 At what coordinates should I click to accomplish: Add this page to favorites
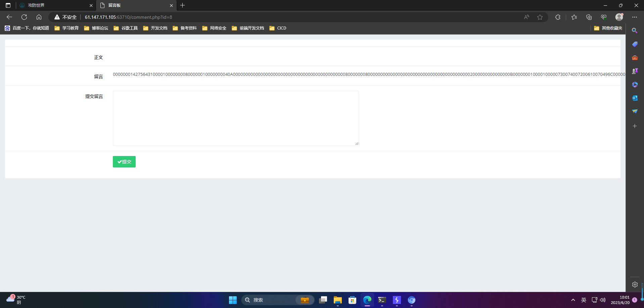(540, 17)
